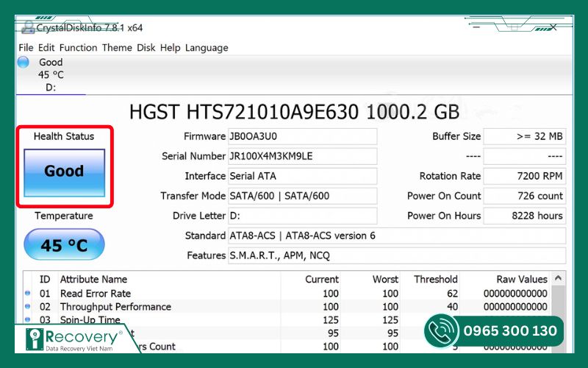
Task: Click the Power On Hours value 8228 hours
Action: coord(524,216)
